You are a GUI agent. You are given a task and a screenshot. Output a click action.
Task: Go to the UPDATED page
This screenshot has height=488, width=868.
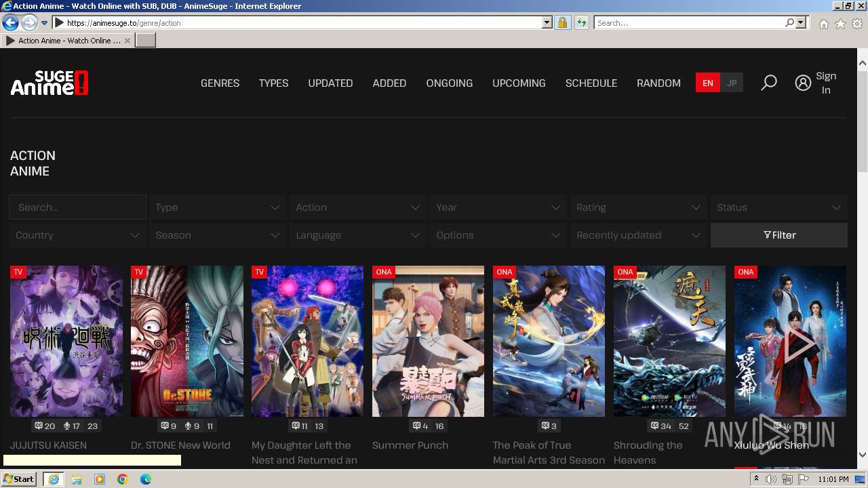click(330, 83)
